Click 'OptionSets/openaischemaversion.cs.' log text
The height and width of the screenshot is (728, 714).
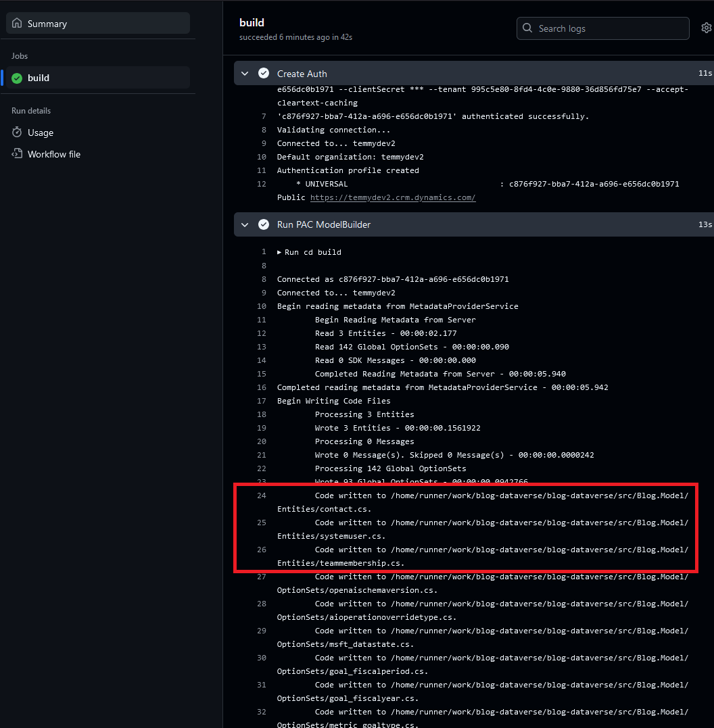coord(357,590)
